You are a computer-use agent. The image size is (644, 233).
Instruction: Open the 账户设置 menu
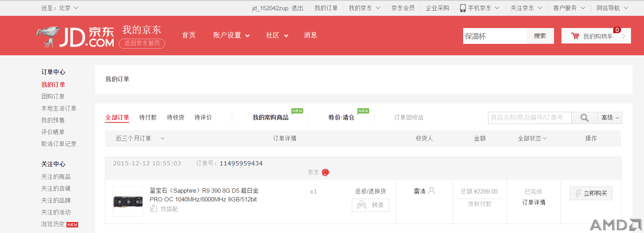pyautogui.click(x=231, y=35)
